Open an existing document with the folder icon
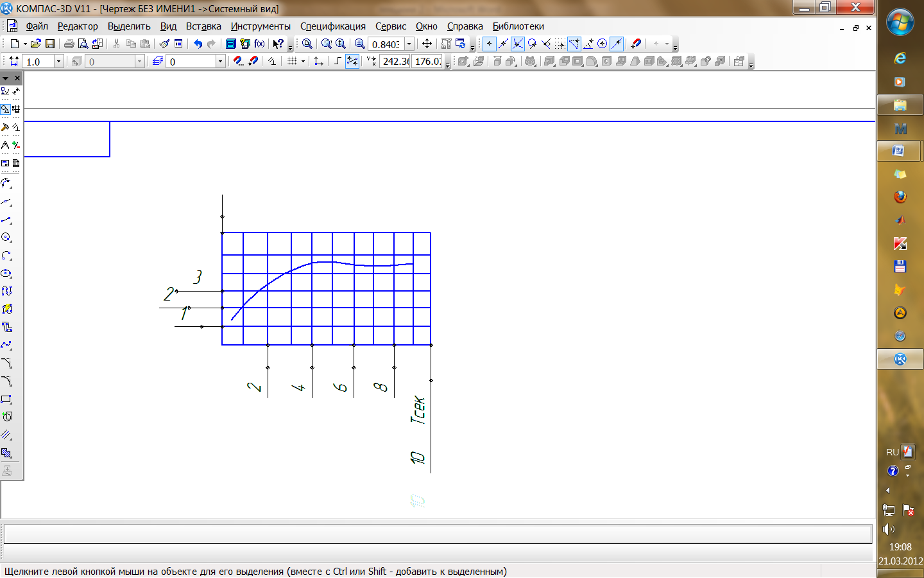Viewport: 924px width, 578px height. (36, 44)
